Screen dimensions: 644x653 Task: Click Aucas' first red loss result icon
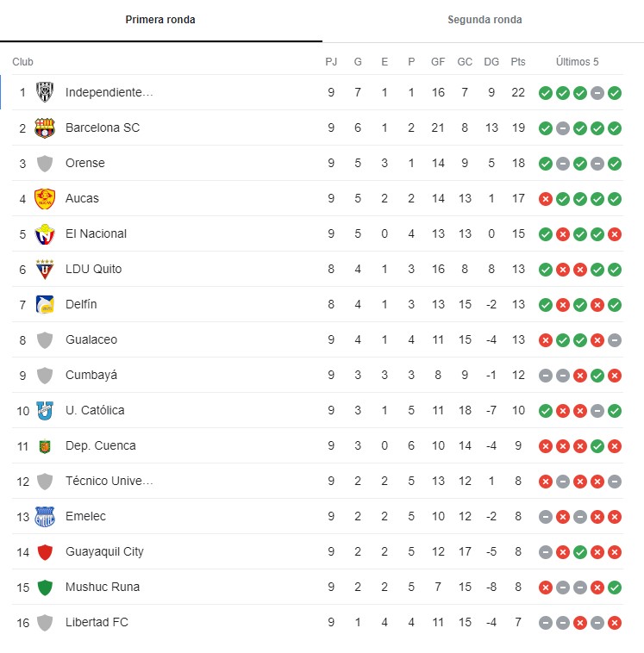[545, 198]
